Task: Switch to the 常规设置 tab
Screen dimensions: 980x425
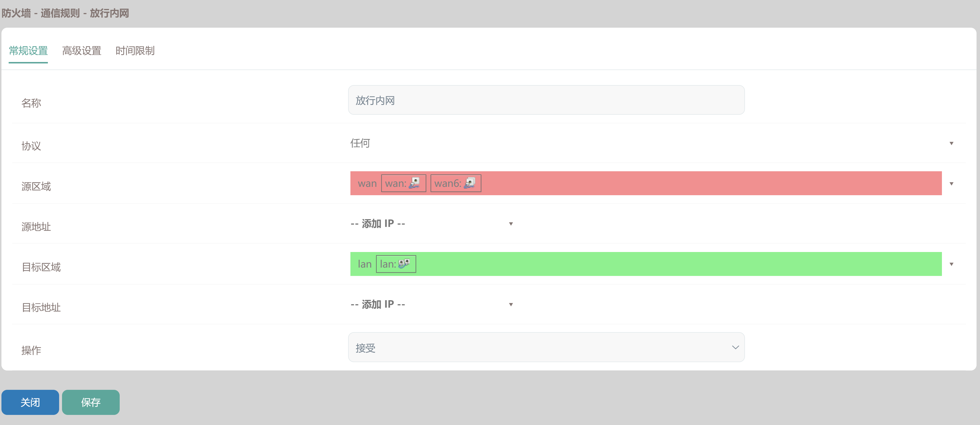Action: pos(28,51)
